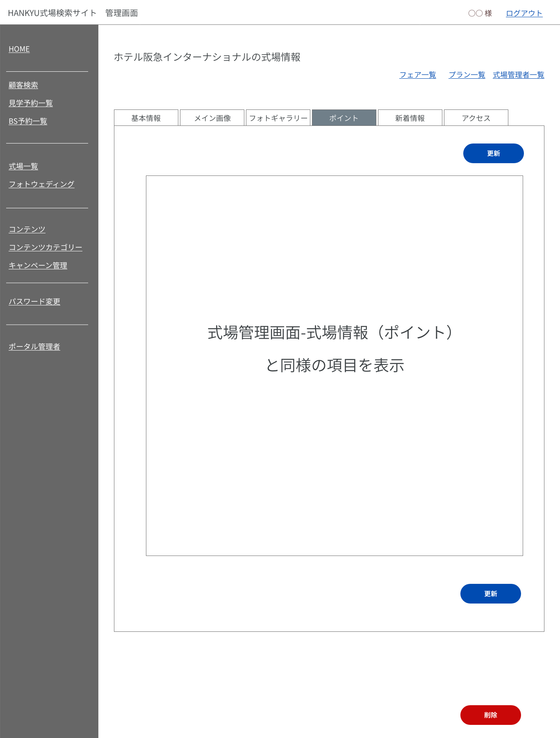Screen dimensions: 560x738
Task: Click the ポイント content placeholder area
Action: (334, 451)
